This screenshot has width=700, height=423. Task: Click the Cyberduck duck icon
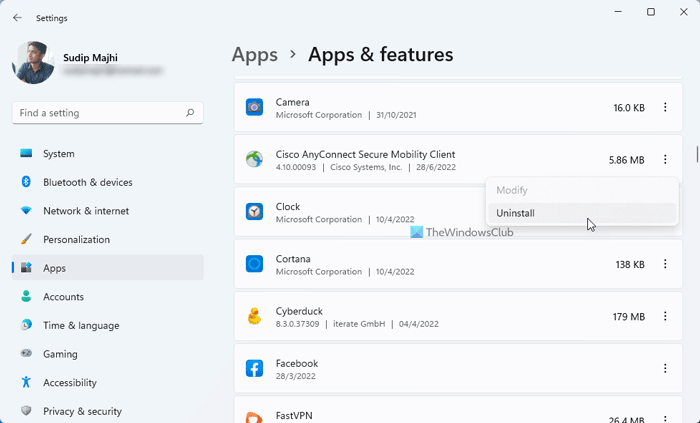tap(254, 316)
